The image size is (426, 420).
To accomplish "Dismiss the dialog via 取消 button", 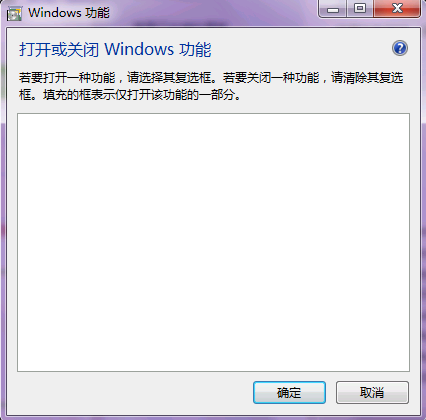I will 372,392.
